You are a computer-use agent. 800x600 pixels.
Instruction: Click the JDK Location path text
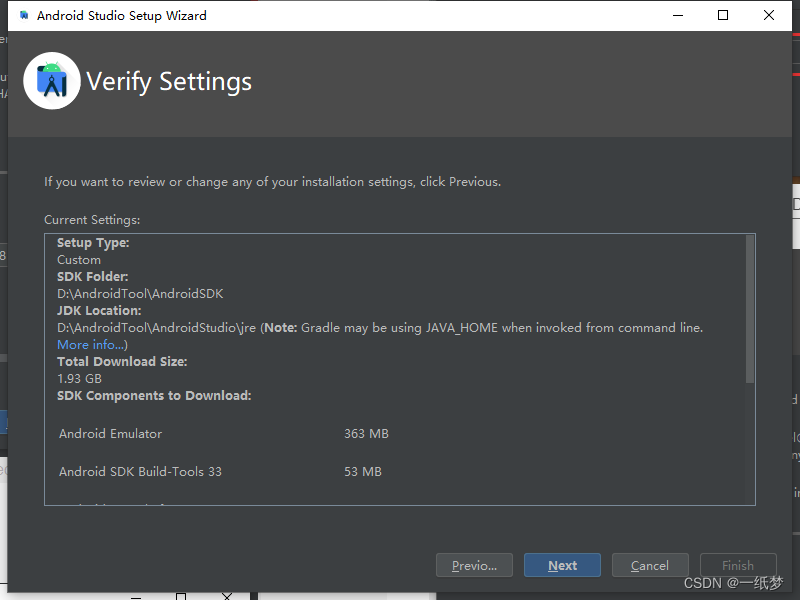(x=157, y=328)
